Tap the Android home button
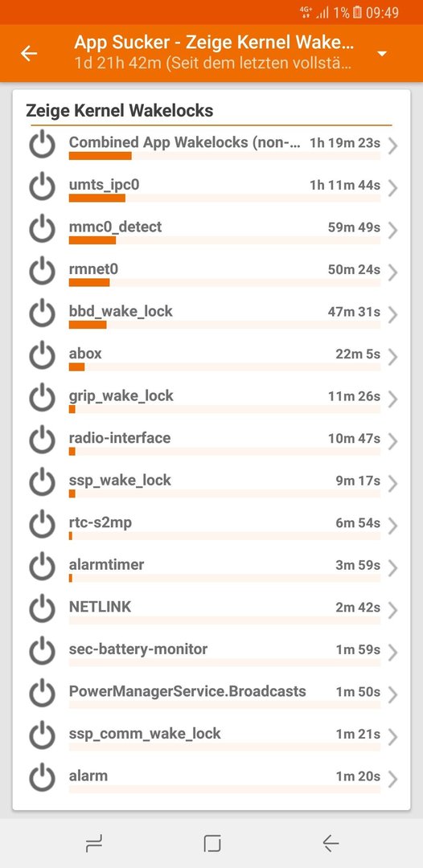 [212, 843]
